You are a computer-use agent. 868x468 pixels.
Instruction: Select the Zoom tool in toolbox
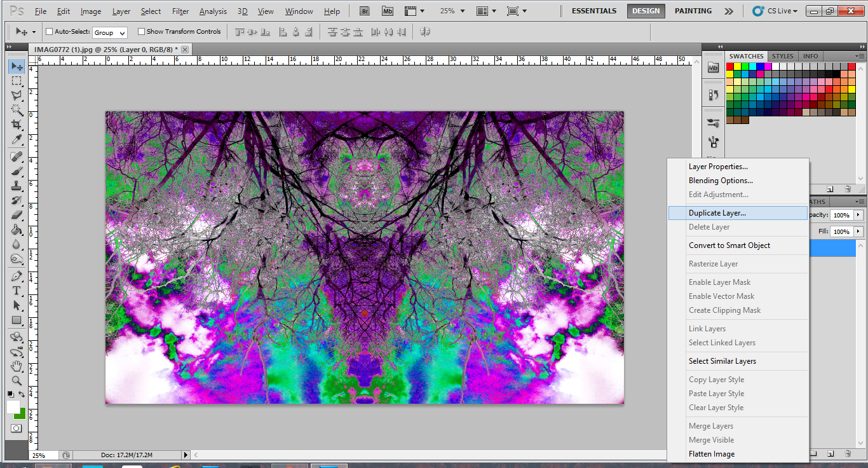click(x=17, y=381)
